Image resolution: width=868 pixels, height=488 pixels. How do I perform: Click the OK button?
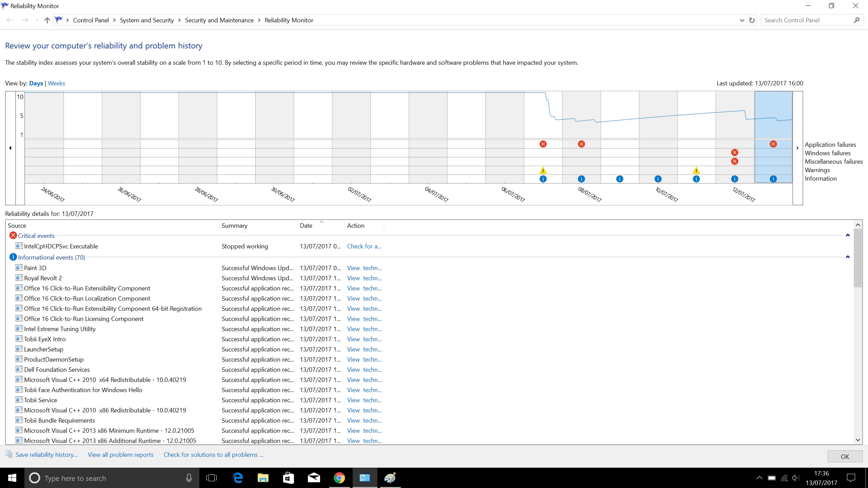845,456
